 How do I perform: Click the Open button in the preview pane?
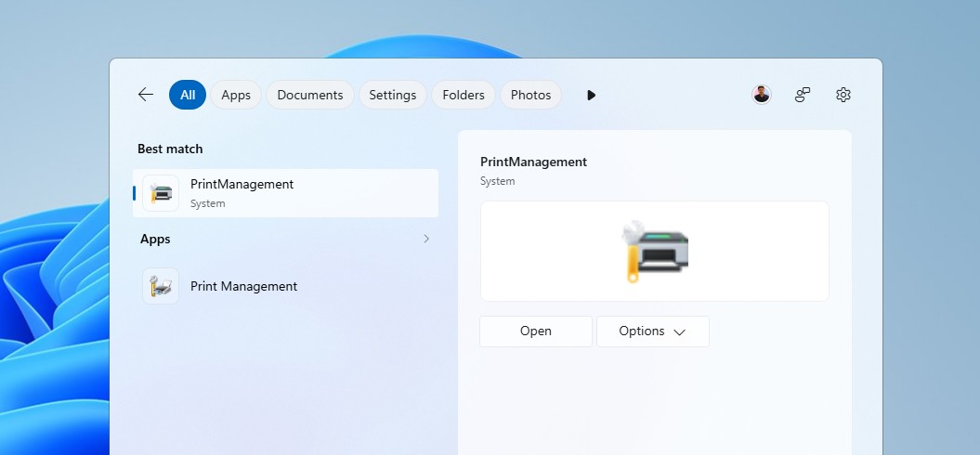click(536, 331)
